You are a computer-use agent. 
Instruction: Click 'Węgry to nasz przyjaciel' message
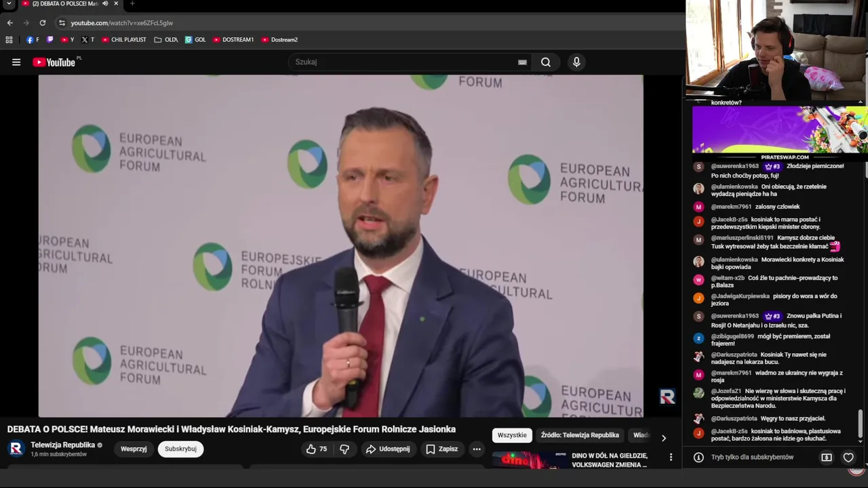tap(793, 418)
